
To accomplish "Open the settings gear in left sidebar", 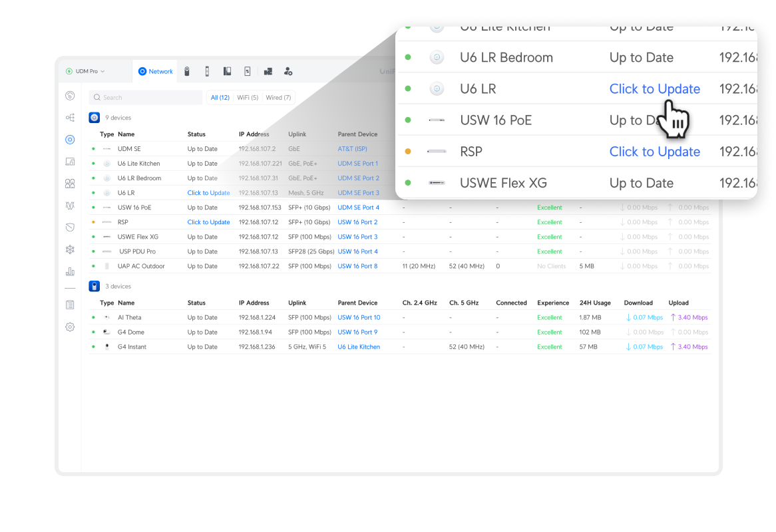I will tap(70, 327).
